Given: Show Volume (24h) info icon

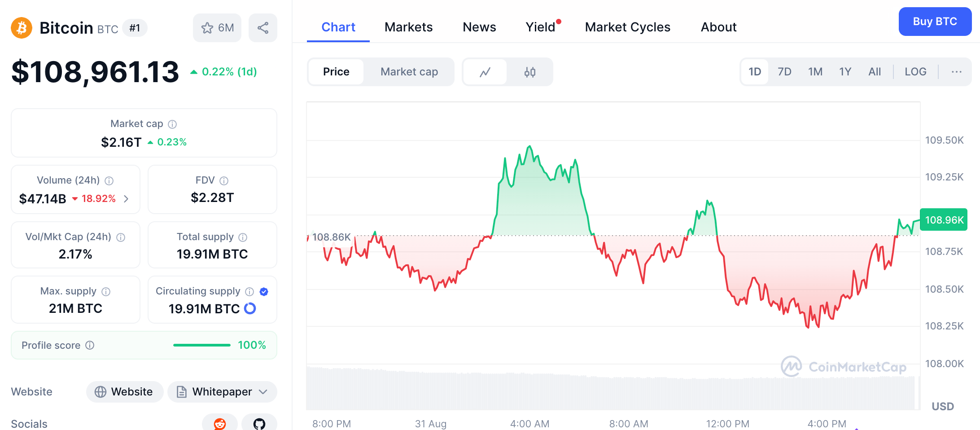Looking at the screenshot, I should click(x=109, y=180).
